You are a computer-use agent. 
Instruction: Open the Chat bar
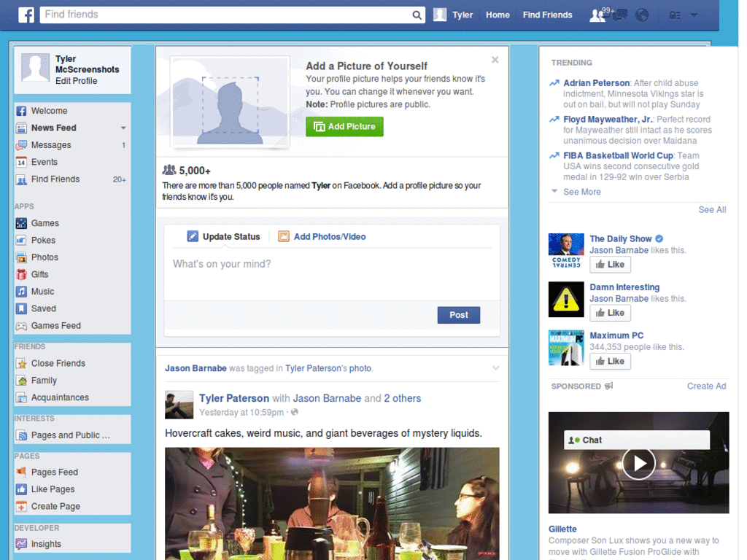637,440
